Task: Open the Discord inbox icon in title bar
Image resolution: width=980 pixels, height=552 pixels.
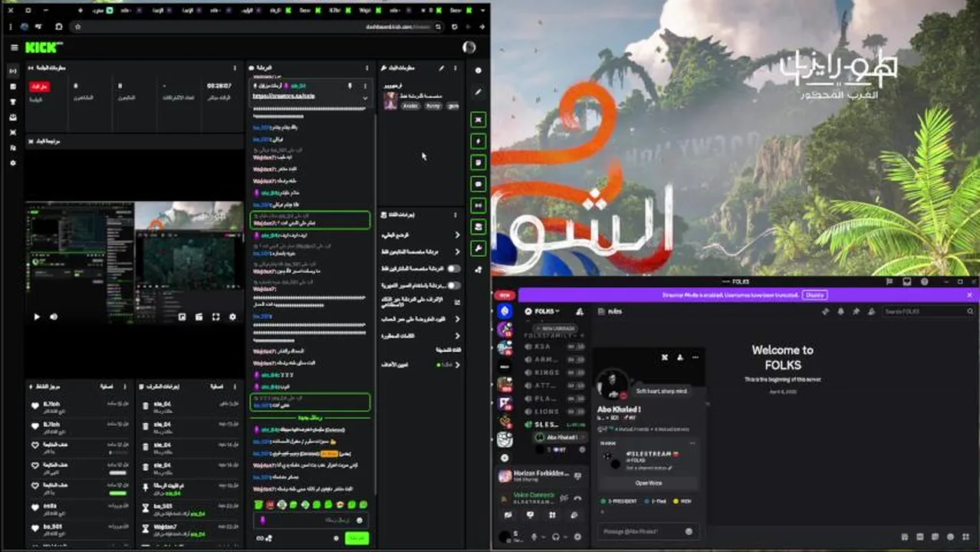Action: [906, 281]
